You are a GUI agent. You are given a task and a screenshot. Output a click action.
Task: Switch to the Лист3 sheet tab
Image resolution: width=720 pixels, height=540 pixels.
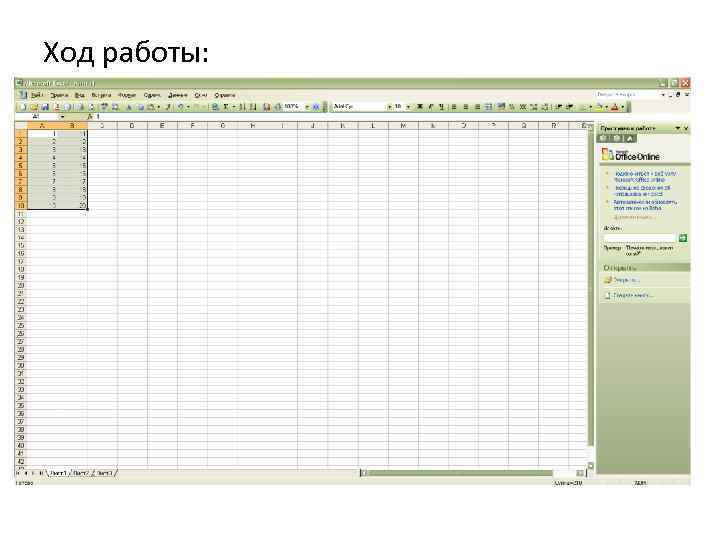click(105, 473)
